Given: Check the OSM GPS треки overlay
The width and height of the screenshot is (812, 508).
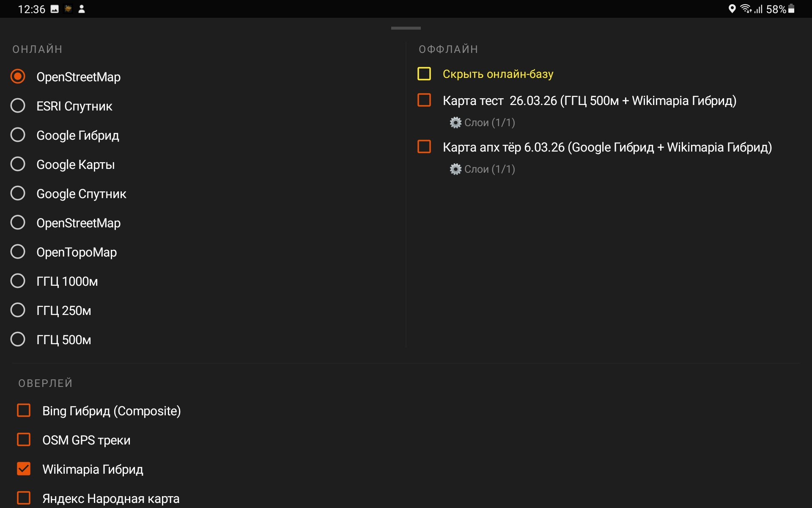Looking at the screenshot, I should (x=24, y=439).
